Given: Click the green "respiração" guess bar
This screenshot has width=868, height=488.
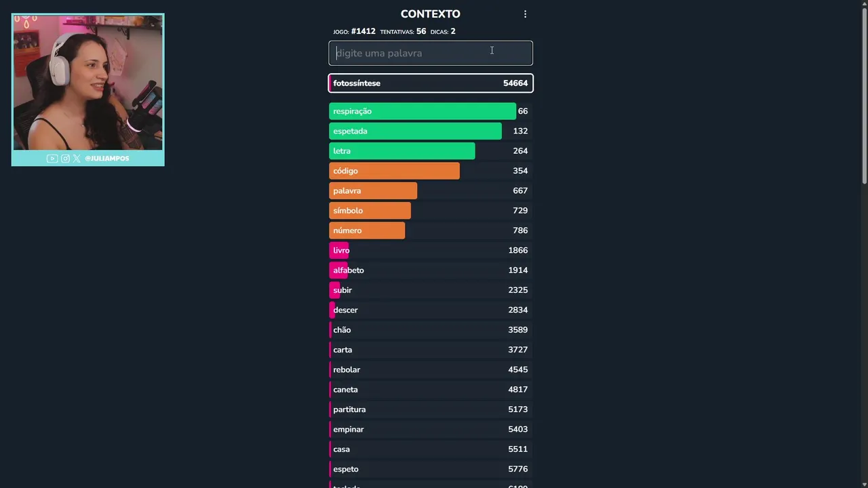Looking at the screenshot, I should pyautogui.click(x=422, y=111).
